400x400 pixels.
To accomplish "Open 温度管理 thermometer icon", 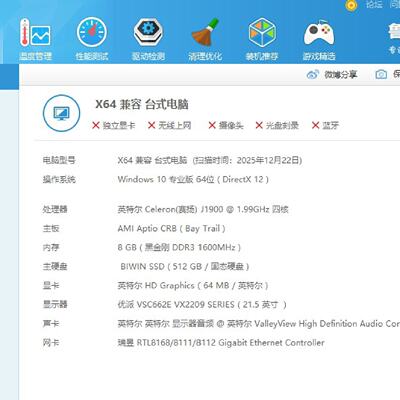I will (35, 32).
